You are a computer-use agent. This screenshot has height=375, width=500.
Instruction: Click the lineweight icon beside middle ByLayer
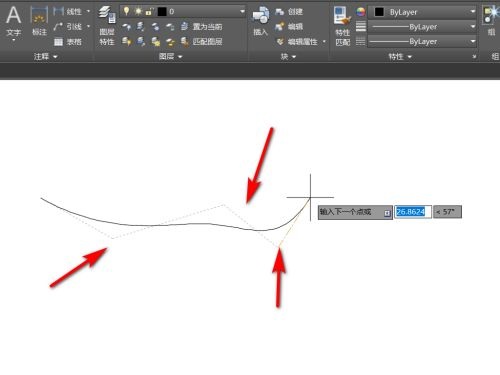(361, 26)
